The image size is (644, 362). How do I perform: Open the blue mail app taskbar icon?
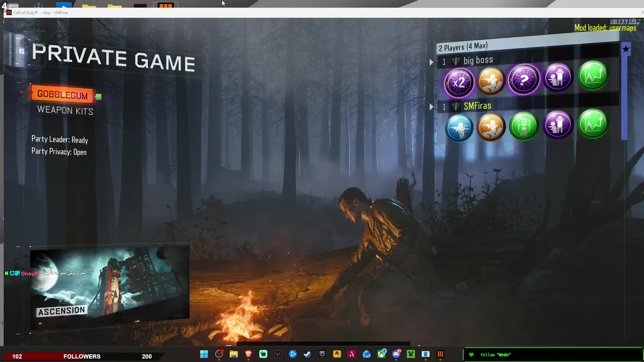point(366,354)
